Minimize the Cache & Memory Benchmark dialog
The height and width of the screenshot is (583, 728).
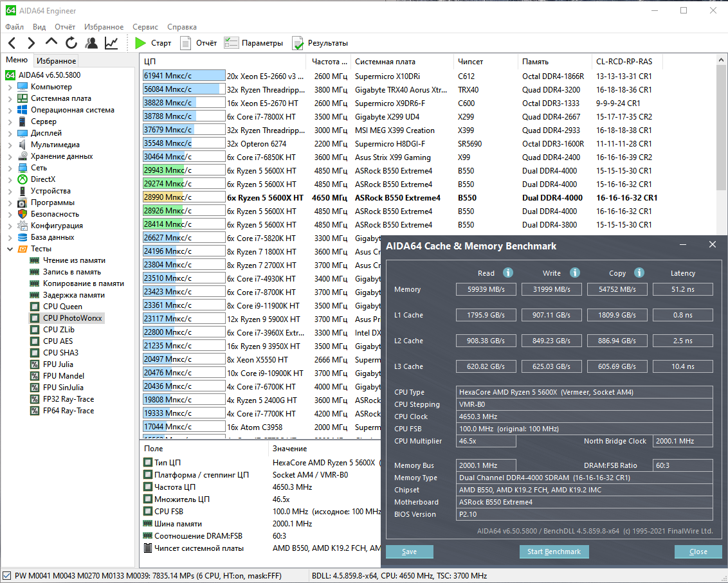pos(683,245)
